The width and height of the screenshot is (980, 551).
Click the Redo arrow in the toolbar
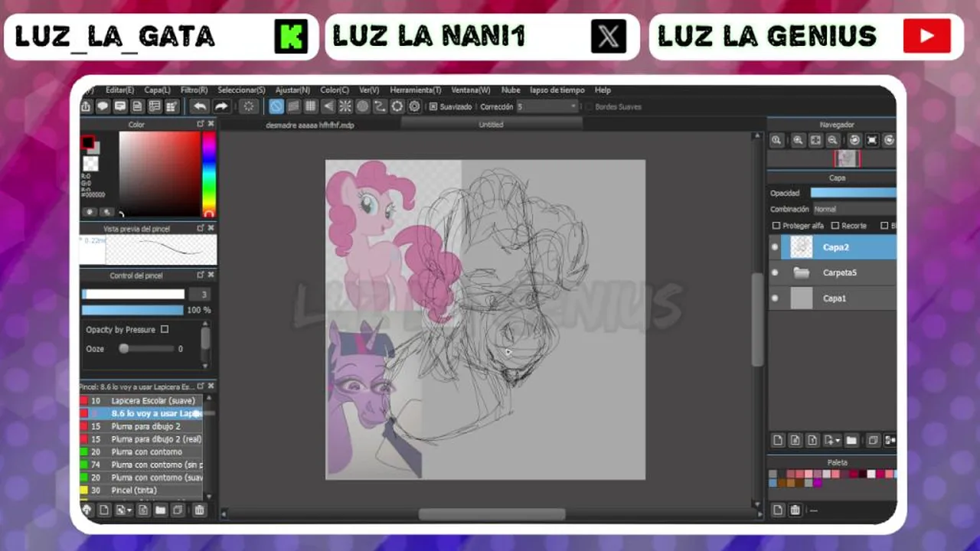(x=221, y=106)
